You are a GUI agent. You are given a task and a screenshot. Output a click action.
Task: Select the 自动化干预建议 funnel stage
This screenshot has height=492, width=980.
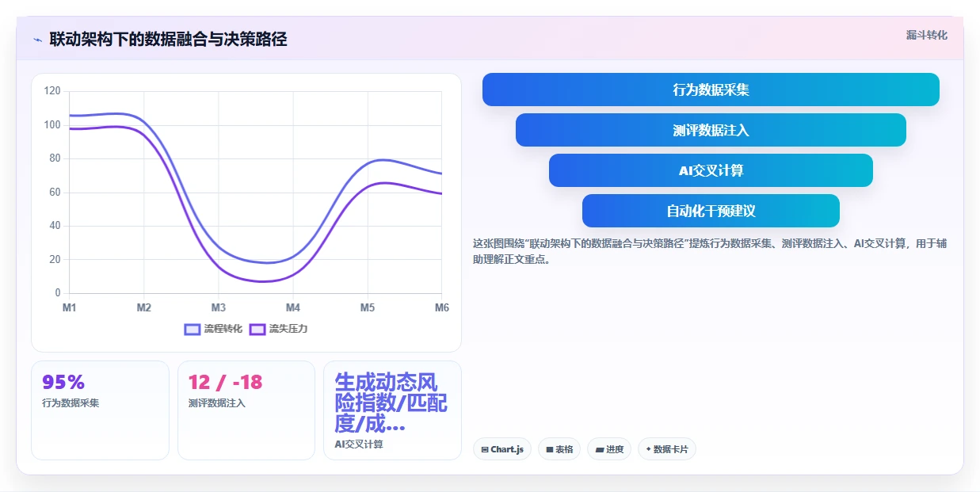[711, 211]
